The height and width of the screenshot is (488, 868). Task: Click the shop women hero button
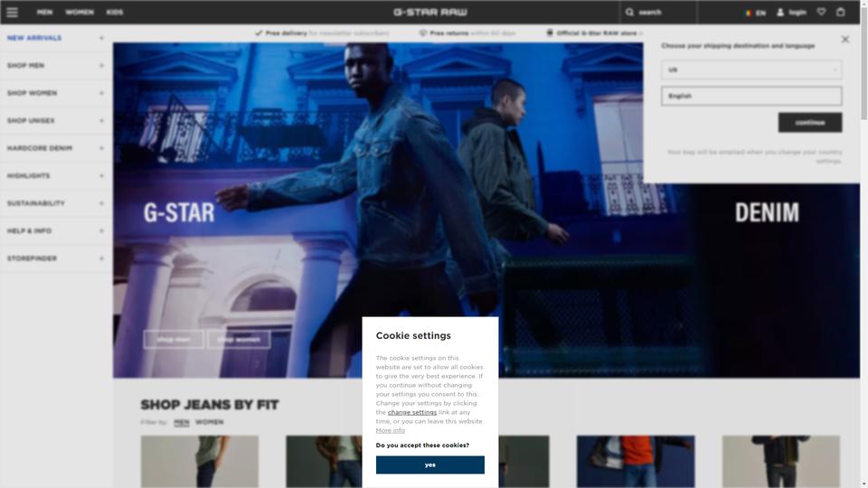[x=239, y=339]
